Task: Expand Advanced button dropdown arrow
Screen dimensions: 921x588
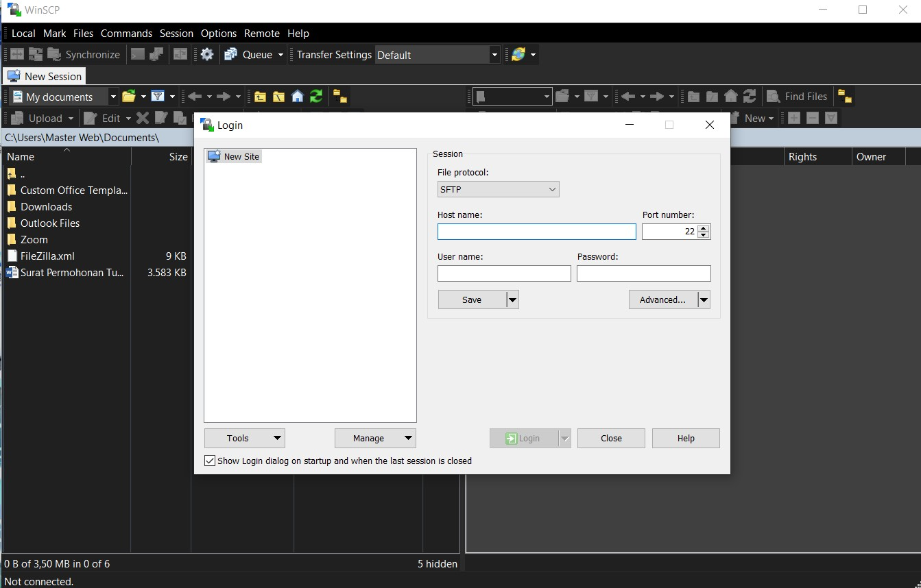Action: tap(704, 299)
